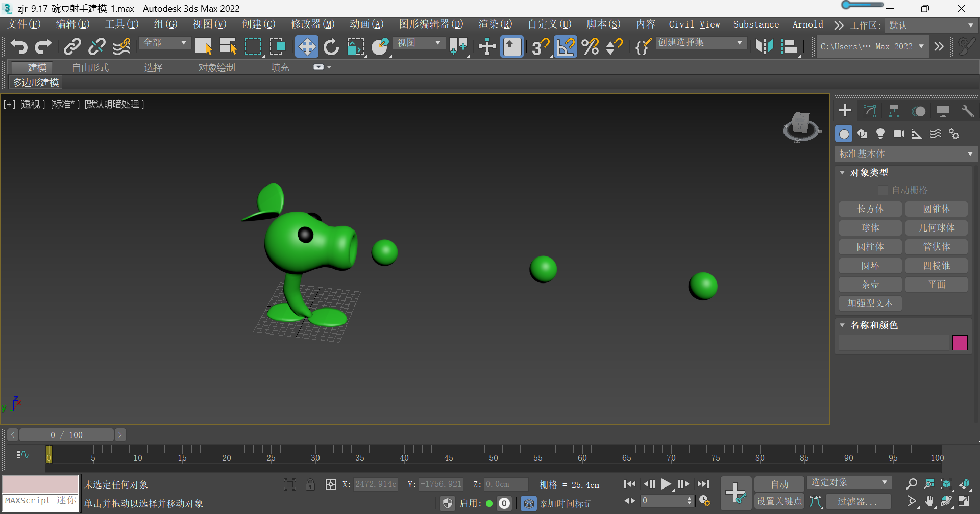Open the Motion command panel tab

tap(919, 111)
